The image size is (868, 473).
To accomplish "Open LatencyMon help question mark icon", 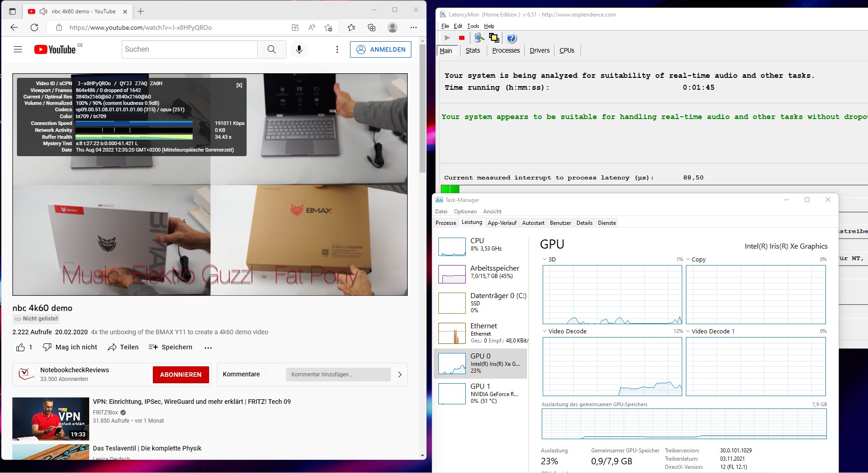I will 512,38.
